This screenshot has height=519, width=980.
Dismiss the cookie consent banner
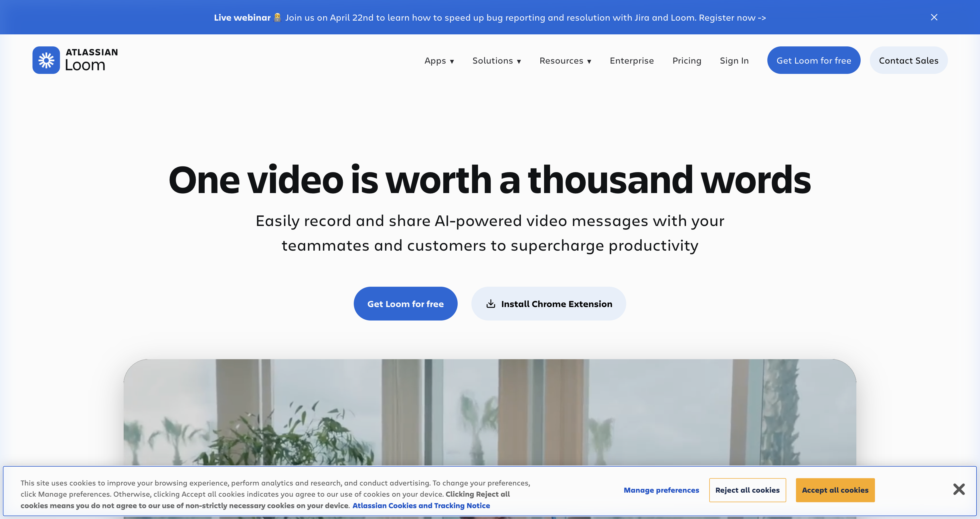(x=959, y=489)
